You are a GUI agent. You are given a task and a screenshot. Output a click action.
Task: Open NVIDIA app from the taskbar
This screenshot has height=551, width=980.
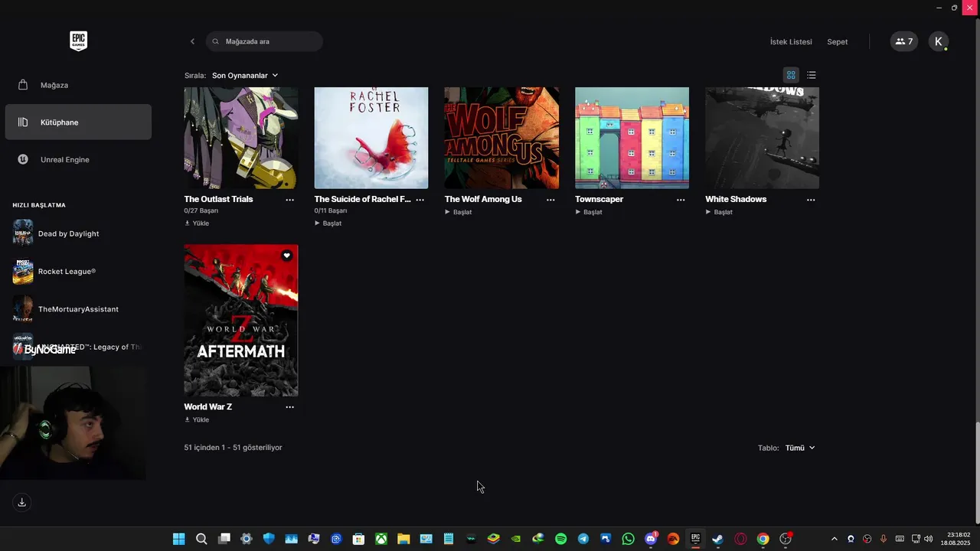pyautogui.click(x=516, y=539)
